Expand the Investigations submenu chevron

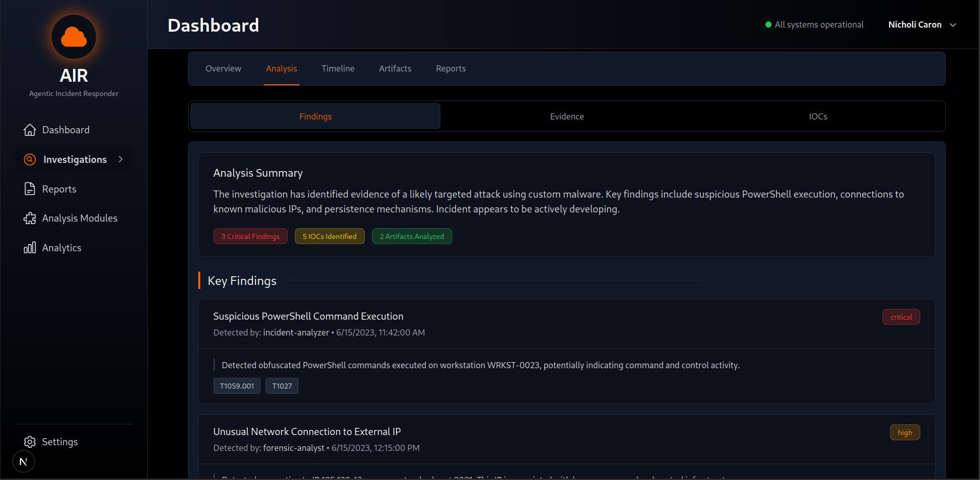point(121,159)
